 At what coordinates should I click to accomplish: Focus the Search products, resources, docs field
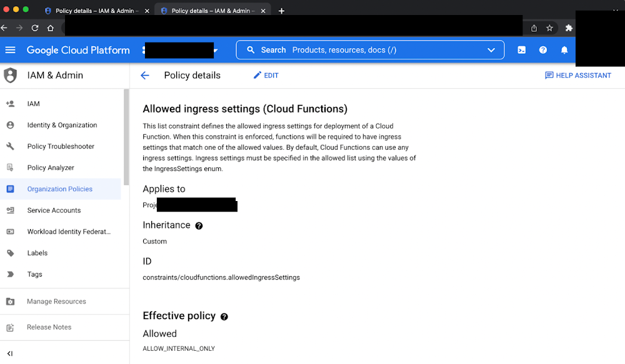(370, 50)
